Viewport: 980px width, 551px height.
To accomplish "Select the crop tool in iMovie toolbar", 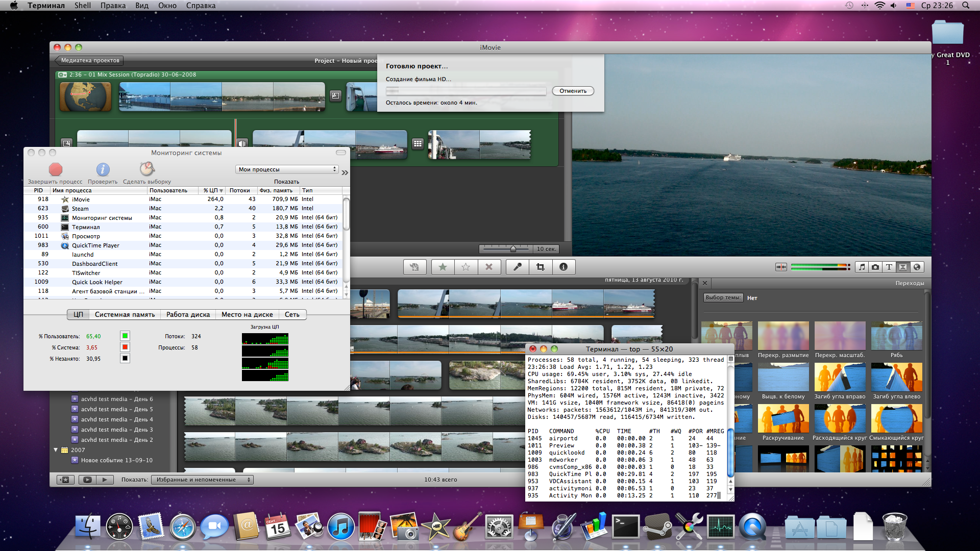I will (x=541, y=267).
